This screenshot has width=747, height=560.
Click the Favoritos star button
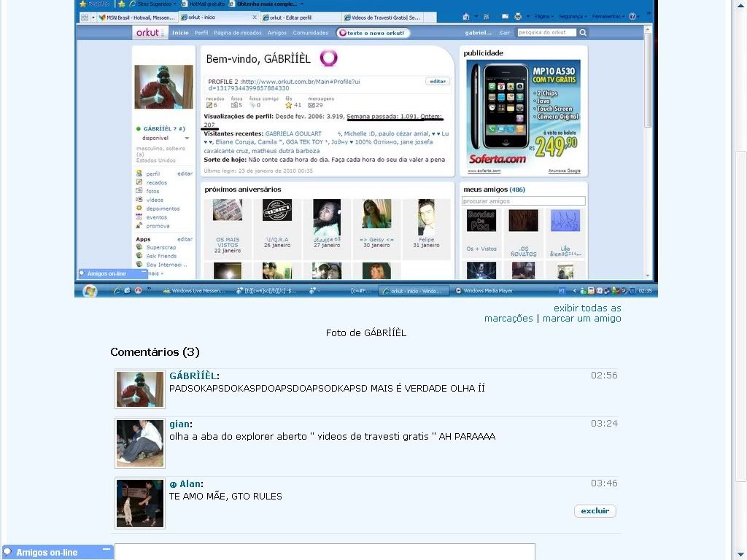[94, 4]
